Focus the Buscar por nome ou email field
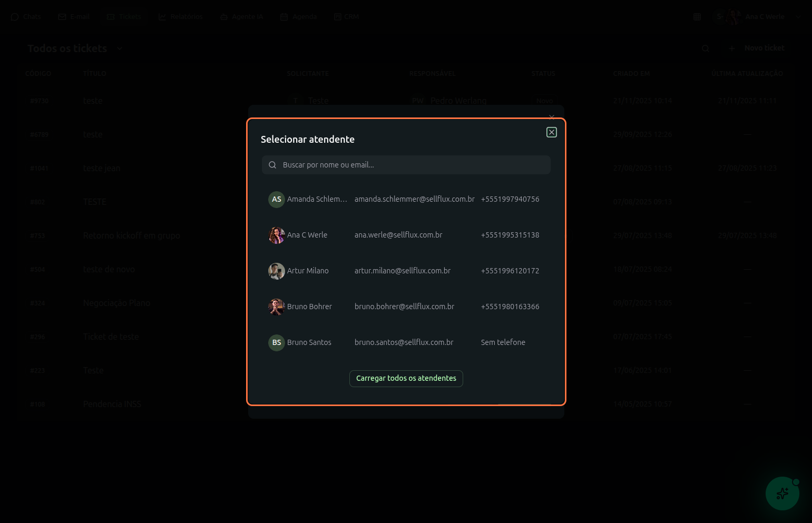812x523 pixels. coord(411,165)
